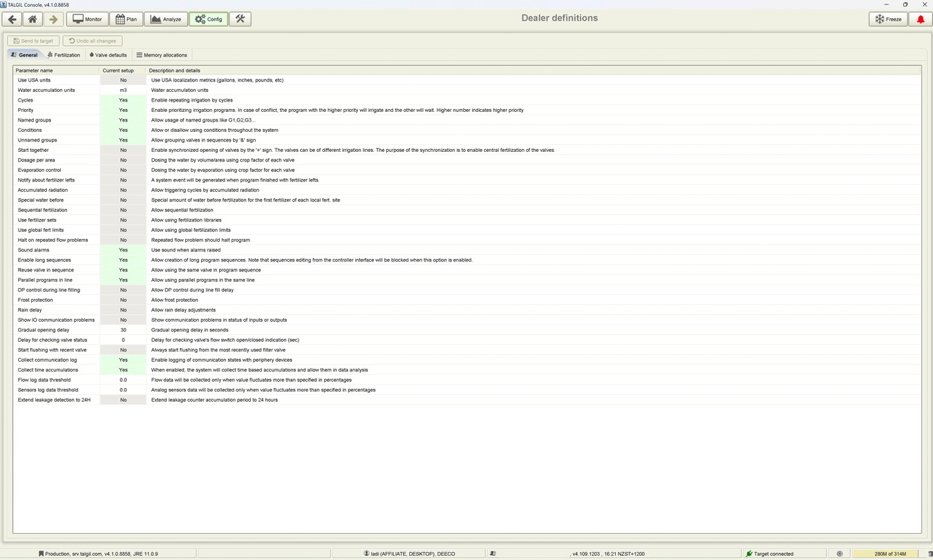Open the Monitor view
This screenshot has height=560, width=933.
pyautogui.click(x=87, y=19)
